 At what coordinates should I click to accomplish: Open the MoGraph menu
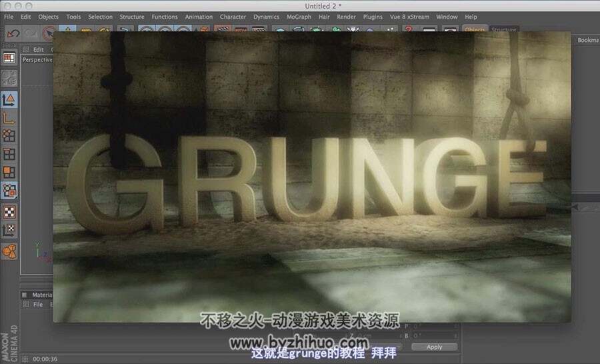(299, 17)
